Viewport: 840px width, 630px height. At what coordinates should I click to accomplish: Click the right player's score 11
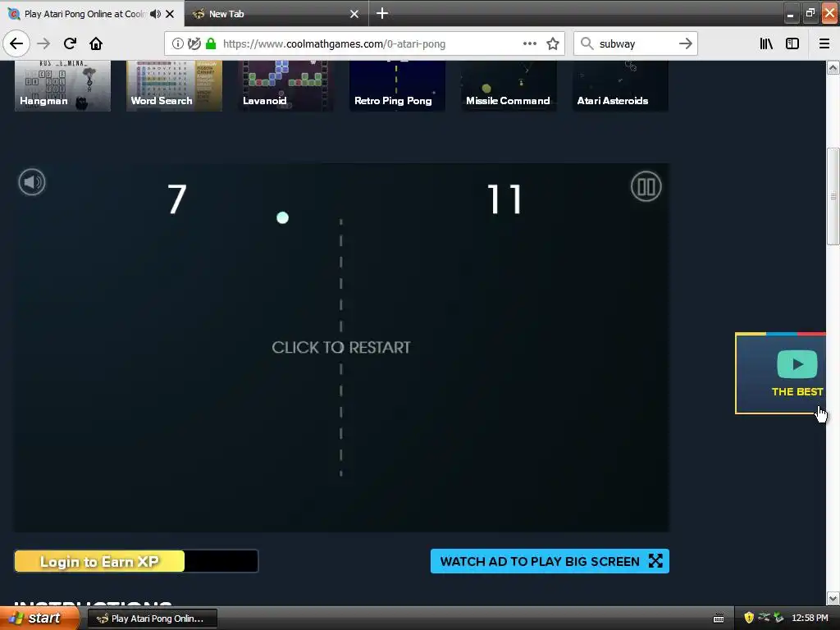pyautogui.click(x=504, y=199)
